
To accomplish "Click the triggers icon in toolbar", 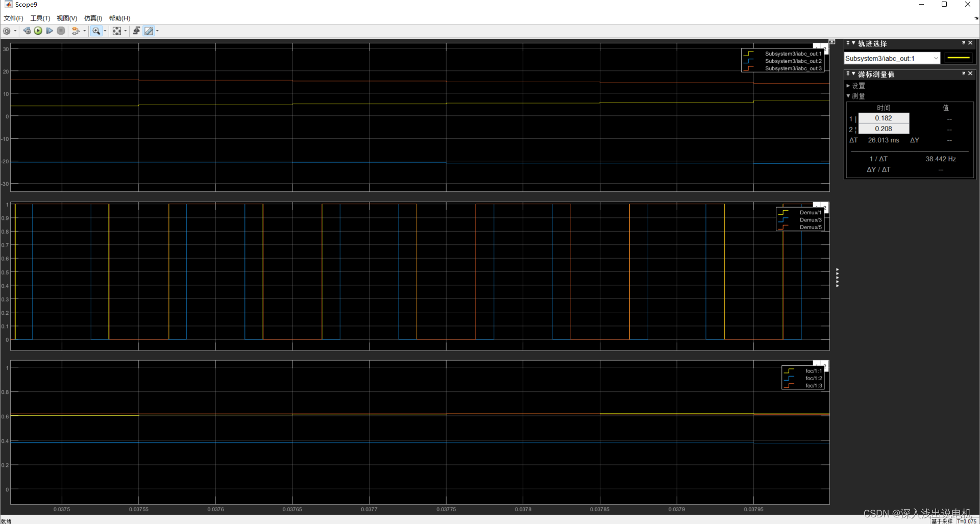I will (x=136, y=31).
